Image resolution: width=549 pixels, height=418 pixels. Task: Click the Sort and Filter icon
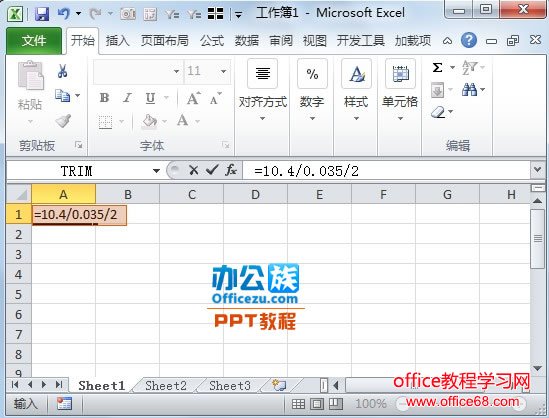(469, 67)
